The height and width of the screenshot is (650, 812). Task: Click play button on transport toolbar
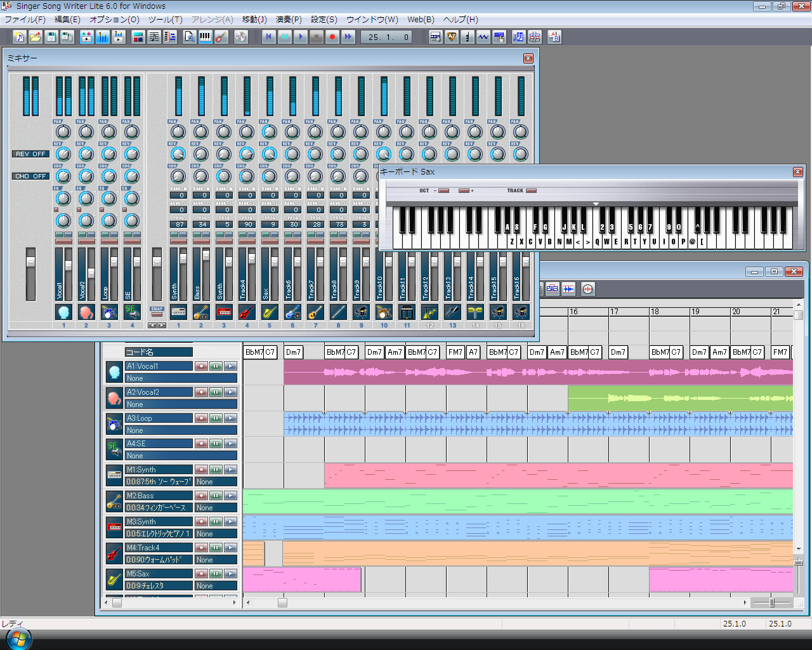[x=301, y=37]
